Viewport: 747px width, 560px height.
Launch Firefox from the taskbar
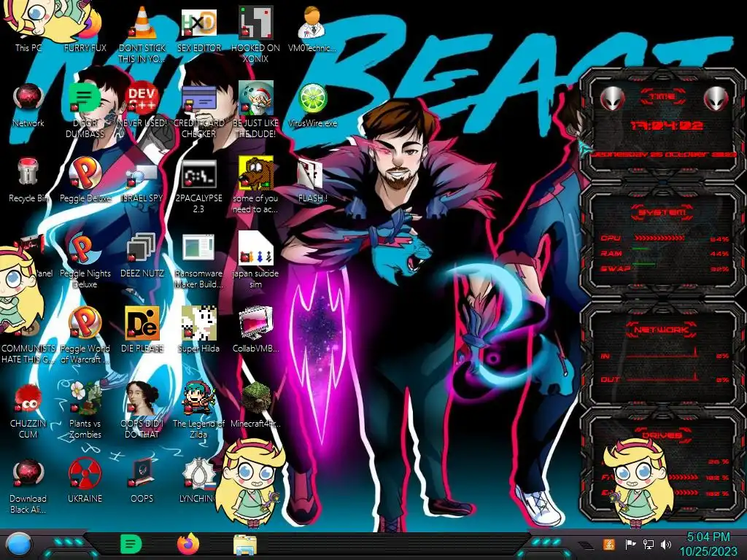pyautogui.click(x=188, y=544)
